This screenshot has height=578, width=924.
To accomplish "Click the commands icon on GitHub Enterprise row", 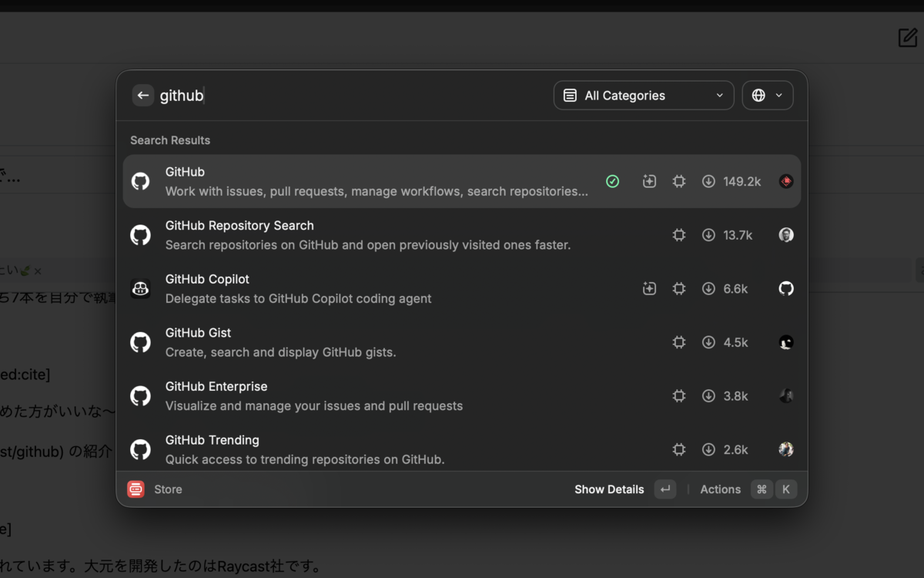I will pyautogui.click(x=678, y=395).
